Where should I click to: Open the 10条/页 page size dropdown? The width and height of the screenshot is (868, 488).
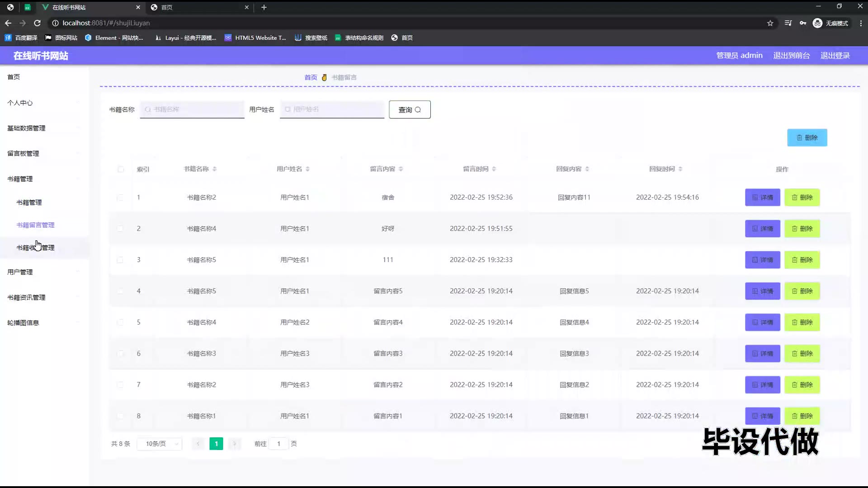coord(160,444)
